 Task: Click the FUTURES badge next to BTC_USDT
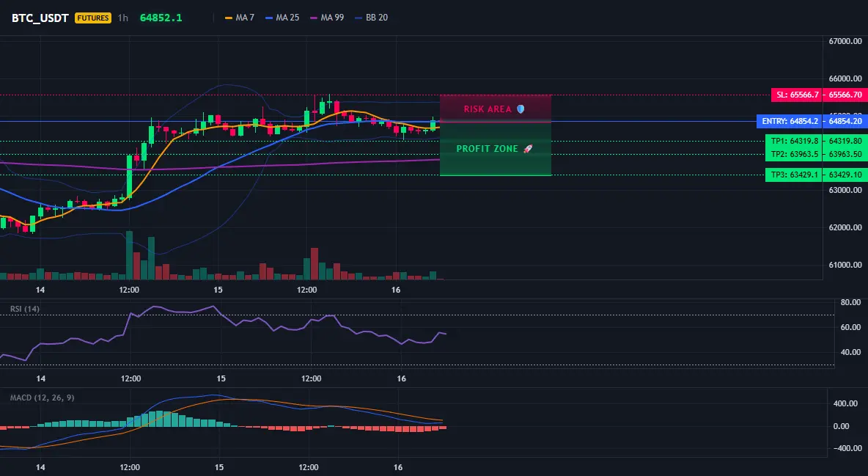coord(93,18)
